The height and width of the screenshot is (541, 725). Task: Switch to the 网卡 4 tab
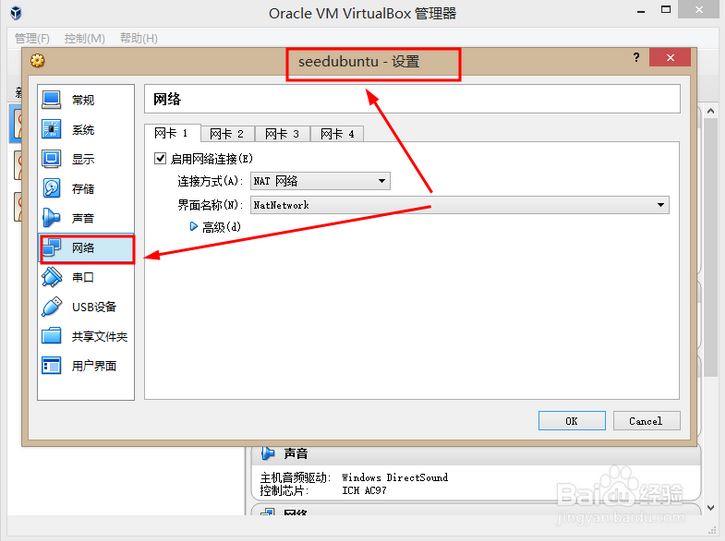[337, 134]
